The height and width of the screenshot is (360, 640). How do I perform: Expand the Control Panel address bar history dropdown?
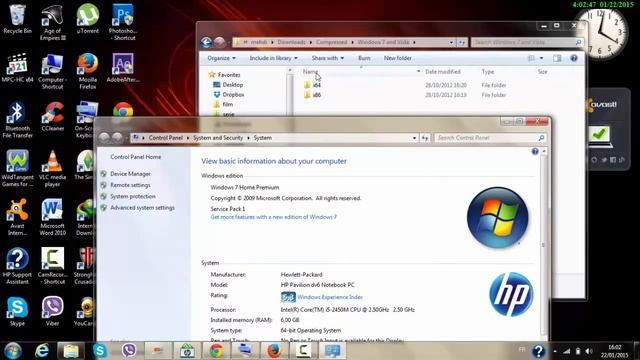click(414, 138)
